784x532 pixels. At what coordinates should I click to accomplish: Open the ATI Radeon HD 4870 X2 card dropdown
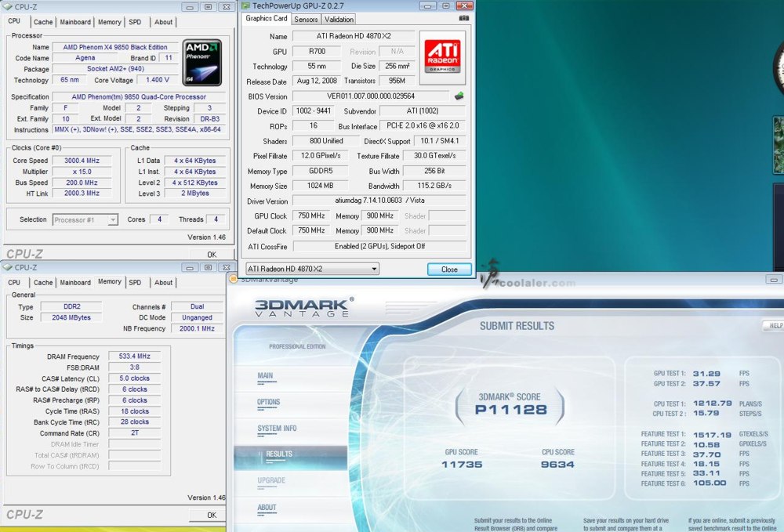(x=312, y=269)
